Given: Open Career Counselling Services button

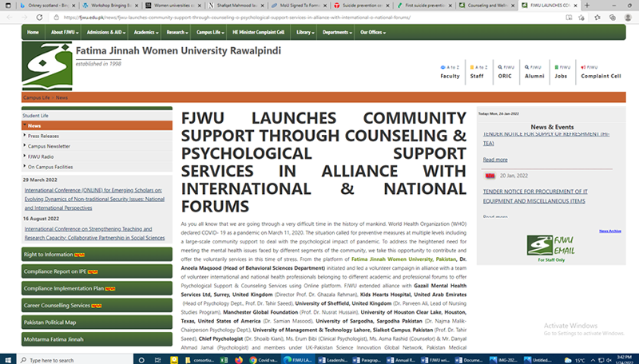Looking at the screenshot, I should [97, 305].
